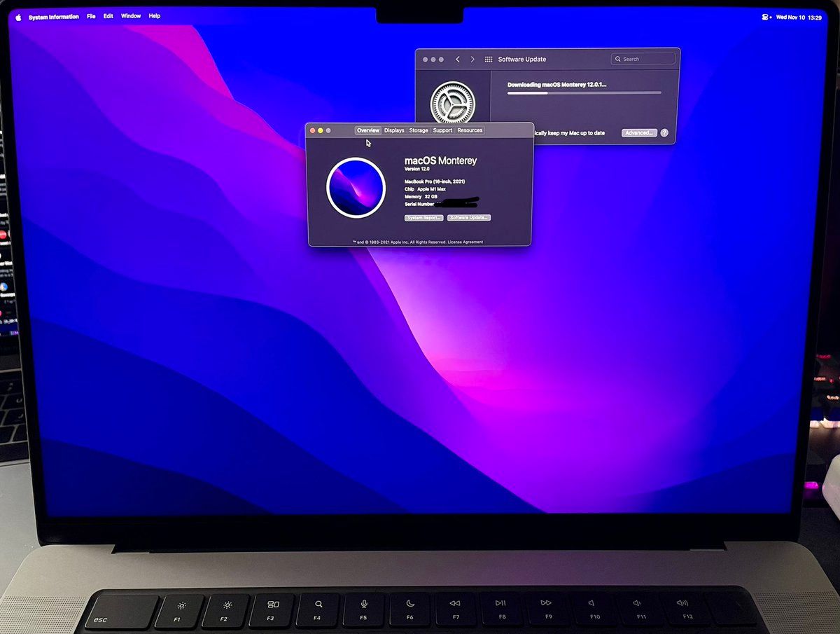Image resolution: width=840 pixels, height=634 pixels.
Task: Click the 'Serial Number' label
Action: 419,204
